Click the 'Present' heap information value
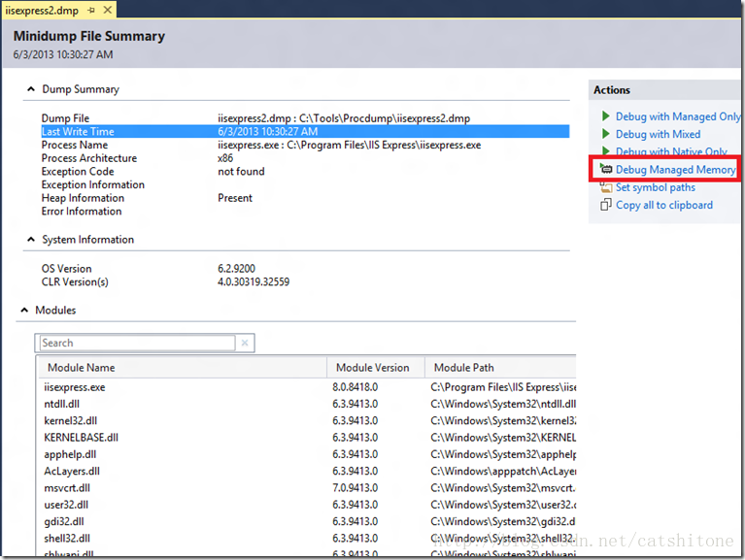This screenshot has width=745, height=560. coord(235,198)
